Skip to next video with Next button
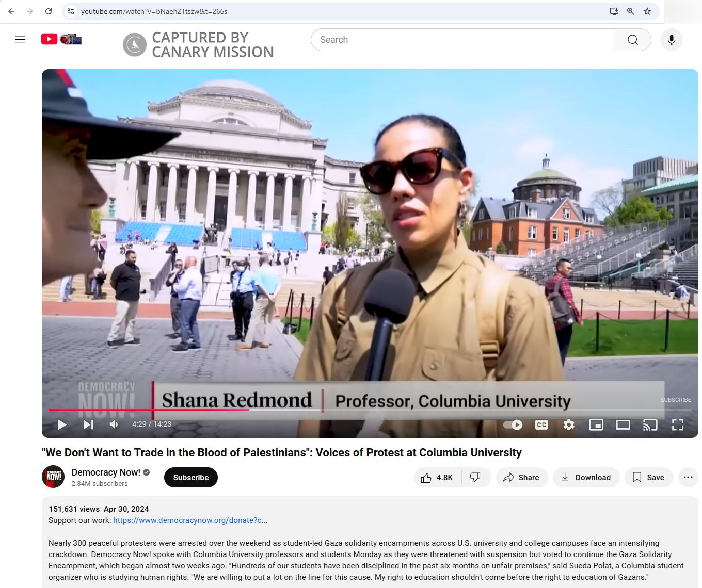Viewport: 702px width, 588px height. [88, 424]
